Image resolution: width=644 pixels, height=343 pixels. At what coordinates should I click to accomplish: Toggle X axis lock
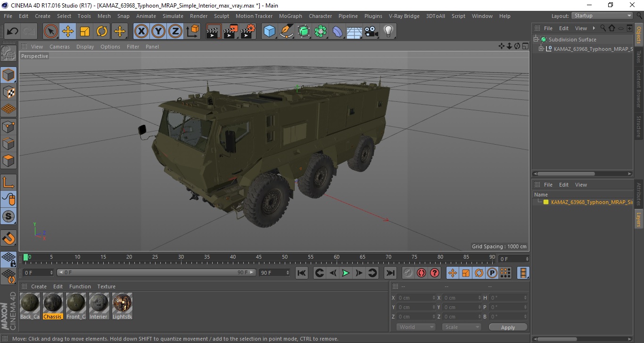click(141, 32)
